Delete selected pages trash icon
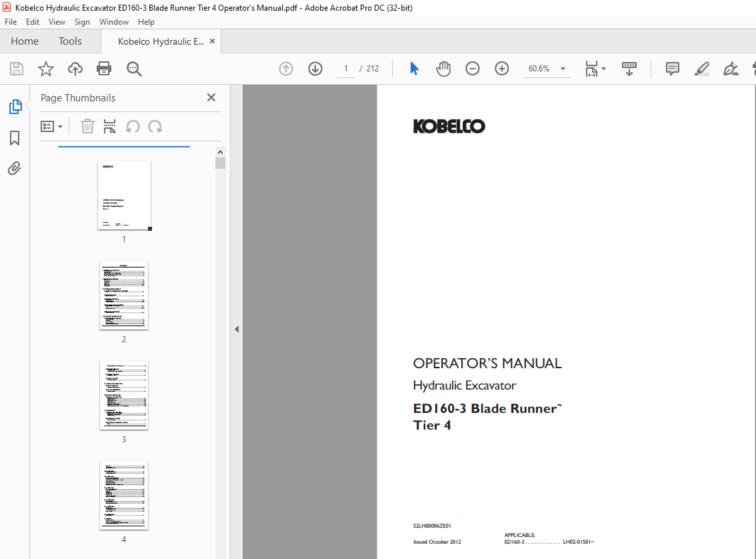 [87, 126]
